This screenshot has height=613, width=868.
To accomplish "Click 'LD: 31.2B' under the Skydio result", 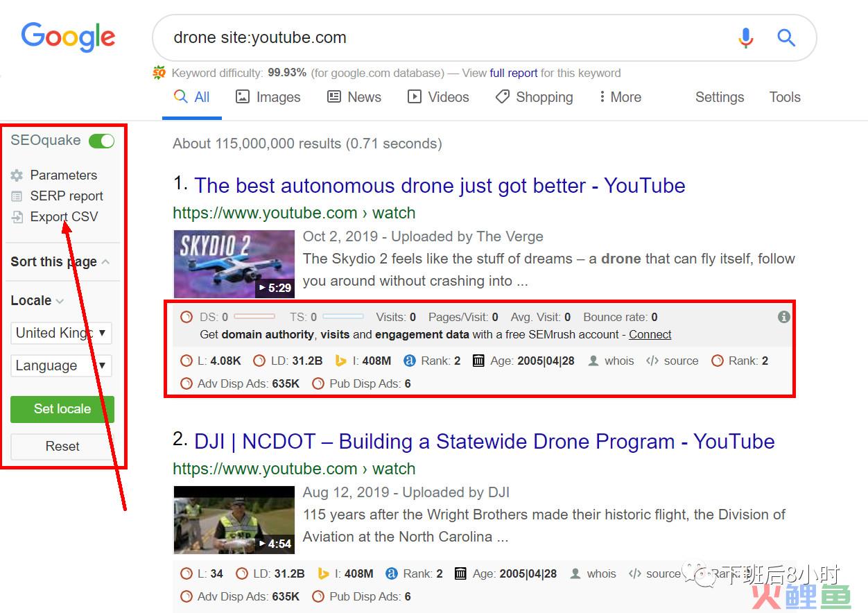I will pyautogui.click(x=288, y=361).
